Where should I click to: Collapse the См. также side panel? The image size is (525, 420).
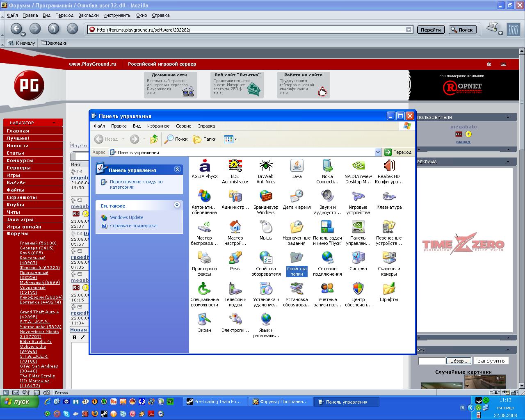tap(177, 205)
